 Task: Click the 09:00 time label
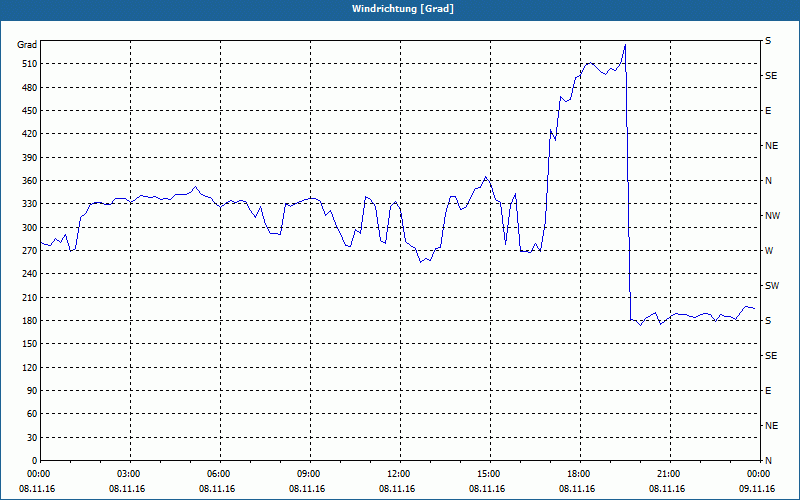coord(309,473)
